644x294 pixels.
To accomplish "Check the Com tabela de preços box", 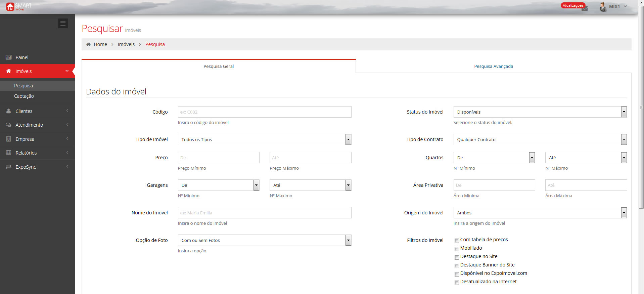I will (x=457, y=241).
